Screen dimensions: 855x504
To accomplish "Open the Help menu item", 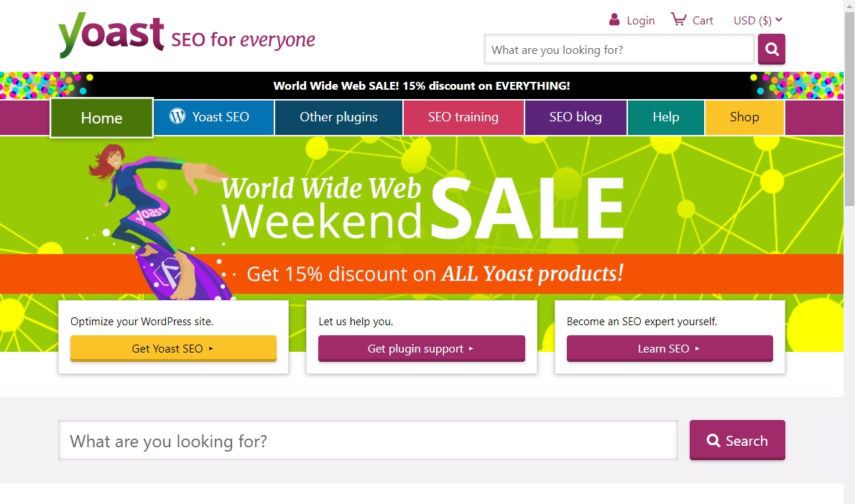I will point(666,117).
